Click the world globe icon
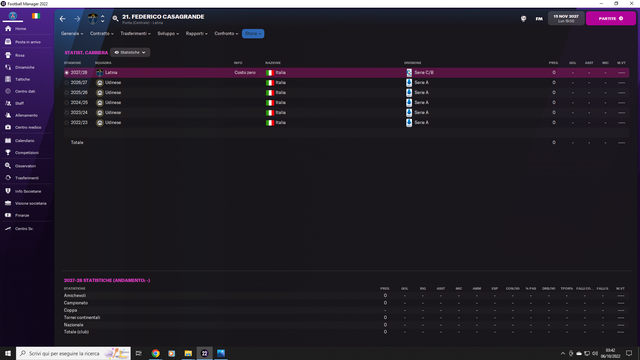The width and height of the screenshot is (640, 360). (x=523, y=19)
